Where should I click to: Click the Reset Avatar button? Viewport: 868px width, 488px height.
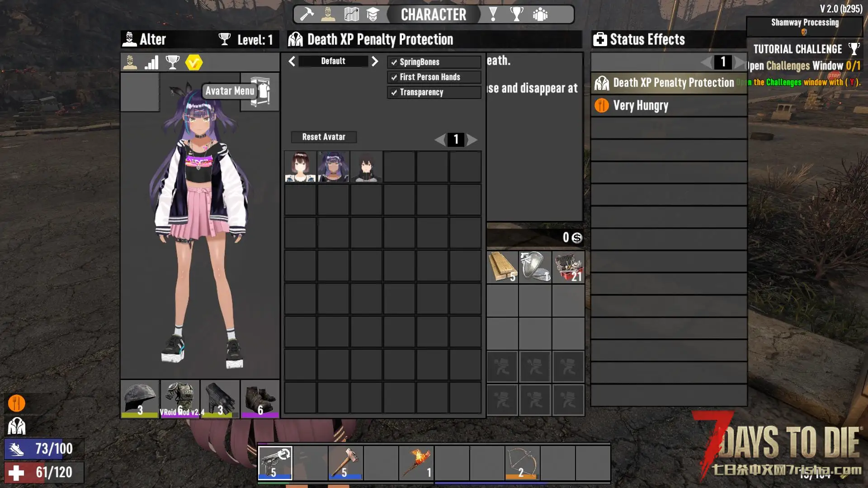click(x=324, y=137)
